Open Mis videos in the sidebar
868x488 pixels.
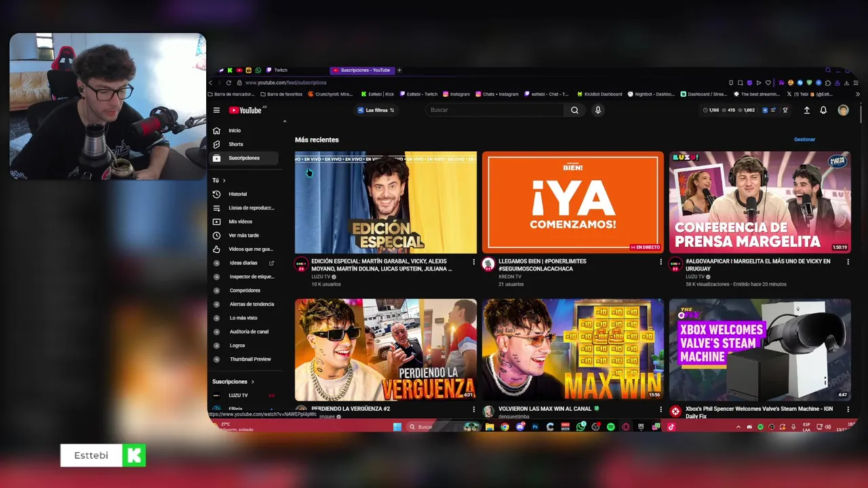point(244,222)
